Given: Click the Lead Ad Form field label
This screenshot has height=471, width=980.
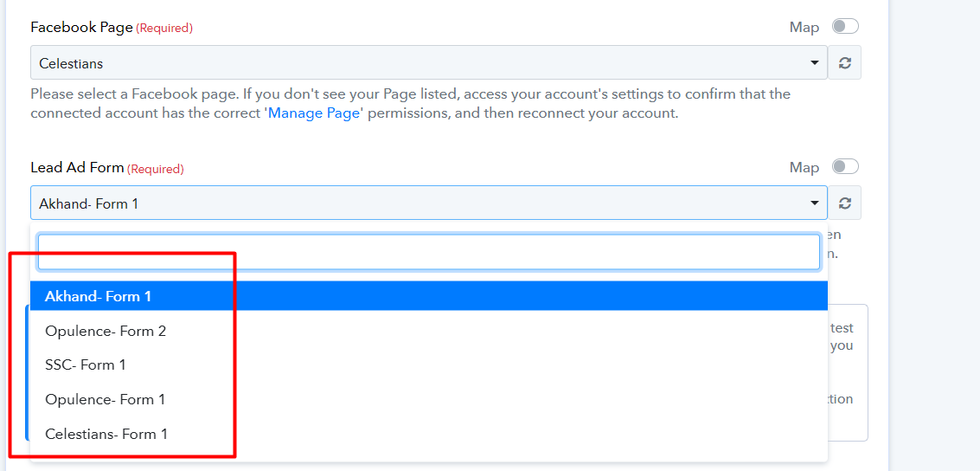Looking at the screenshot, I should pos(78,168).
